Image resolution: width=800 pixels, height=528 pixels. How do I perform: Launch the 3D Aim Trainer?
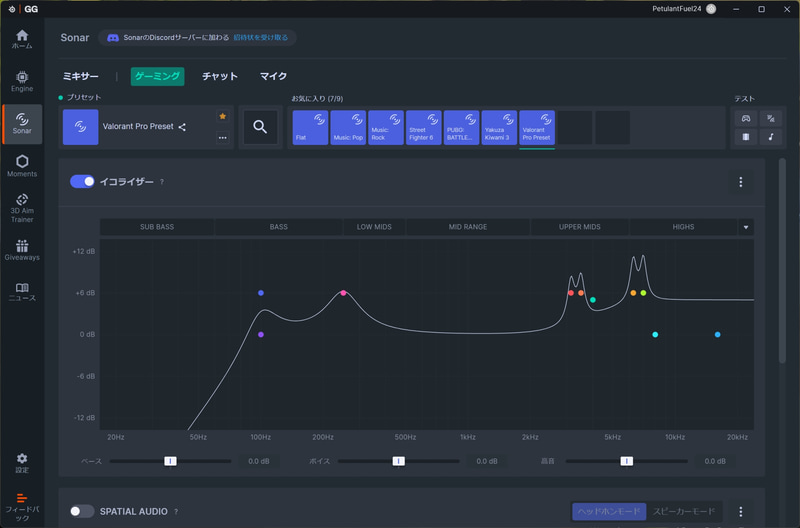22,208
